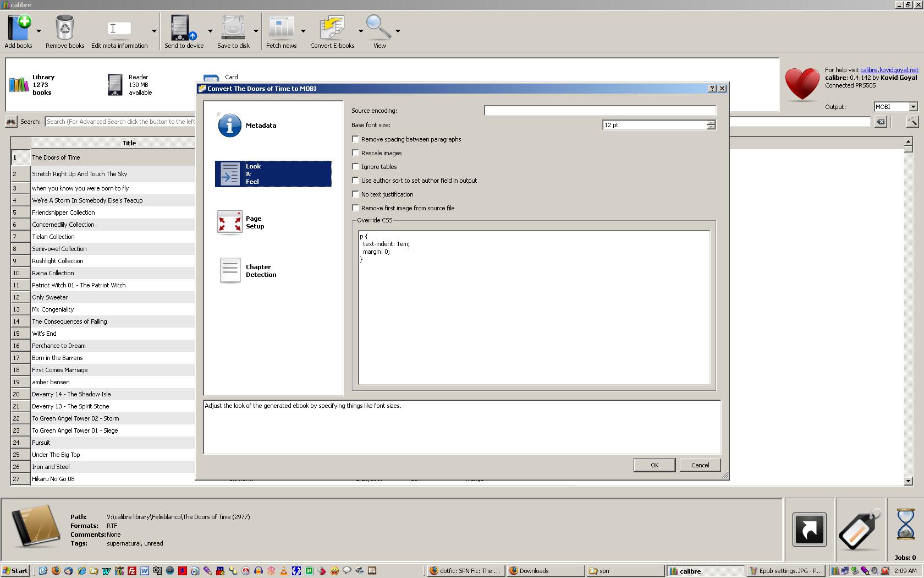
Task: Click the book cover image in details panel
Action: (x=36, y=527)
